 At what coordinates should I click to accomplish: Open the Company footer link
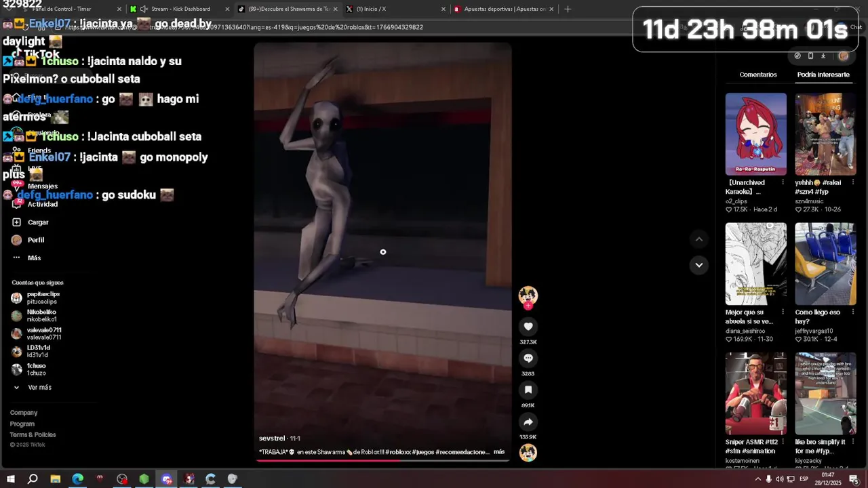(24, 413)
